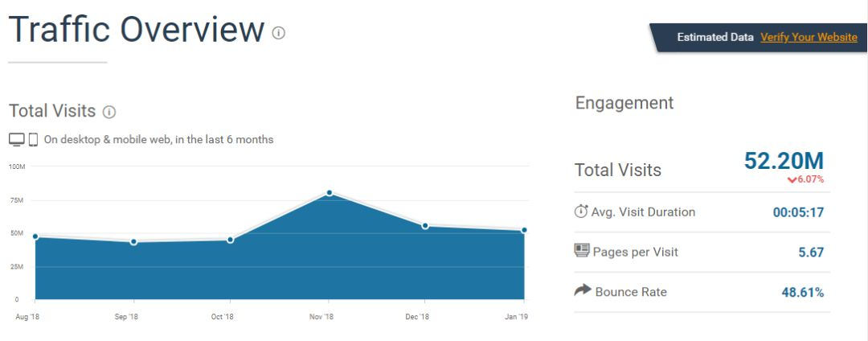Click the desktop monitor icon
The width and height of the screenshot is (868, 341).
point(17,139)
